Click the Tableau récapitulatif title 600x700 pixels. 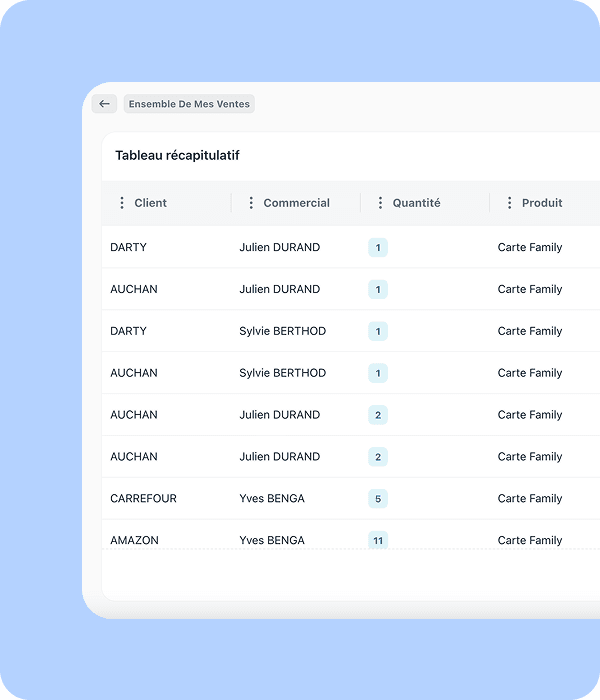click(x=177, y=155)
